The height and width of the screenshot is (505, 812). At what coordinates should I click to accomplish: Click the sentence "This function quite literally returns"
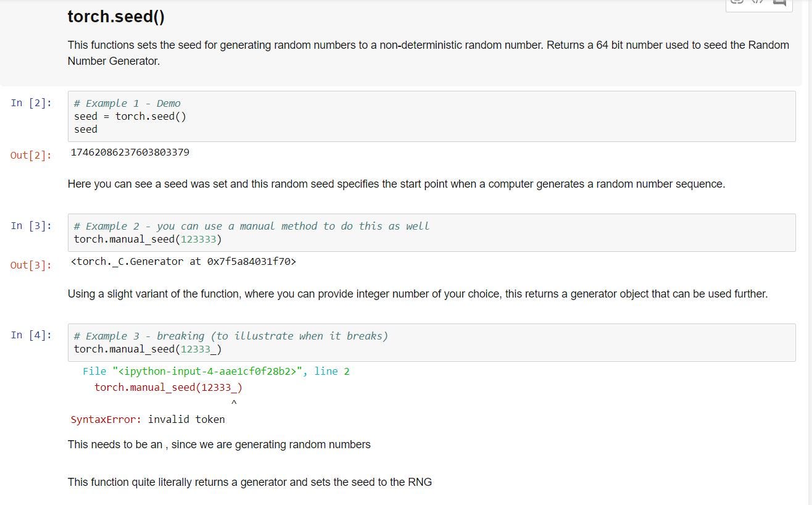click(249, 482)
